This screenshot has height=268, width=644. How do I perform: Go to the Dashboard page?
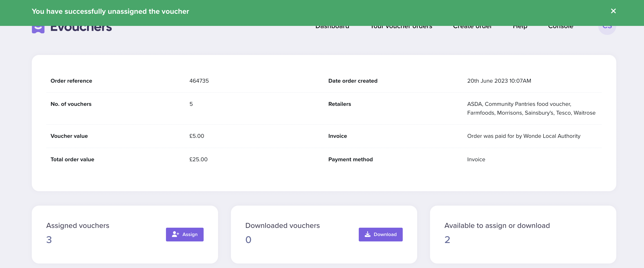(332, 26)
